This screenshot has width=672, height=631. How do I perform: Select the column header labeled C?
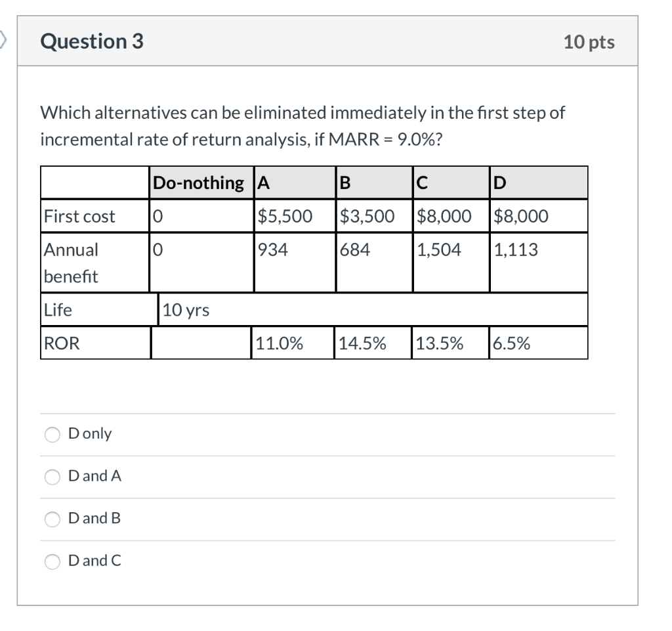421,183
